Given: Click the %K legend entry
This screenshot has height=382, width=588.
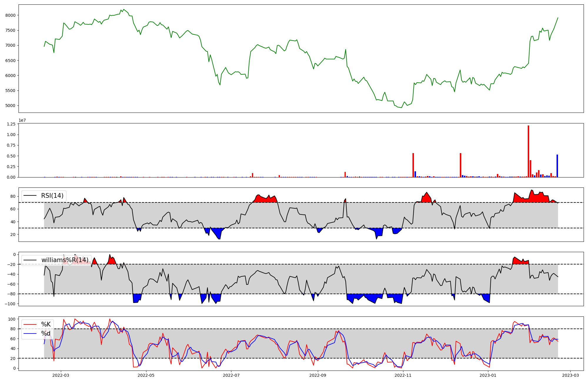Looking at the screenshot, I should coord(46,324).
